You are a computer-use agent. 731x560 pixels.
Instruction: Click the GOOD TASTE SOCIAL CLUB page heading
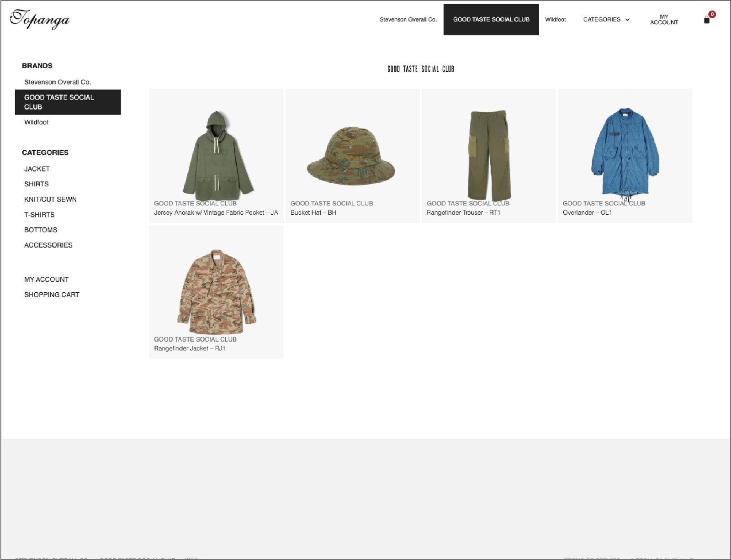(421, 69)
